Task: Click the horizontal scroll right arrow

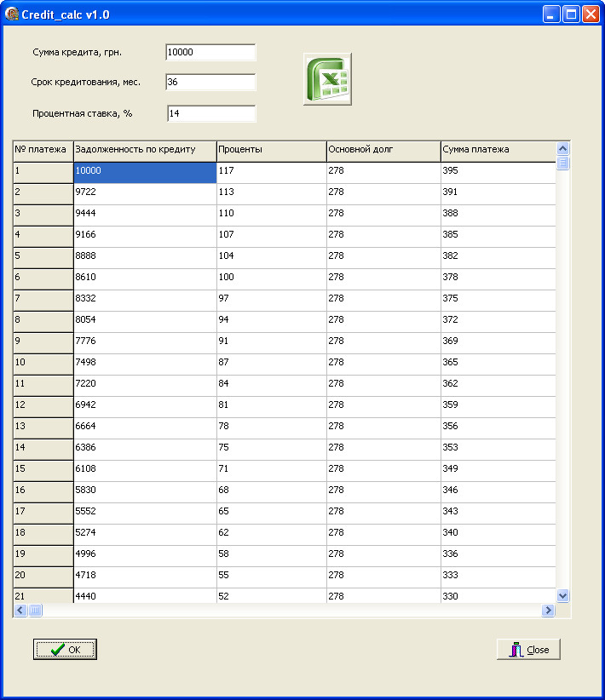Action: pyautogui.click(x=548, y=611)
